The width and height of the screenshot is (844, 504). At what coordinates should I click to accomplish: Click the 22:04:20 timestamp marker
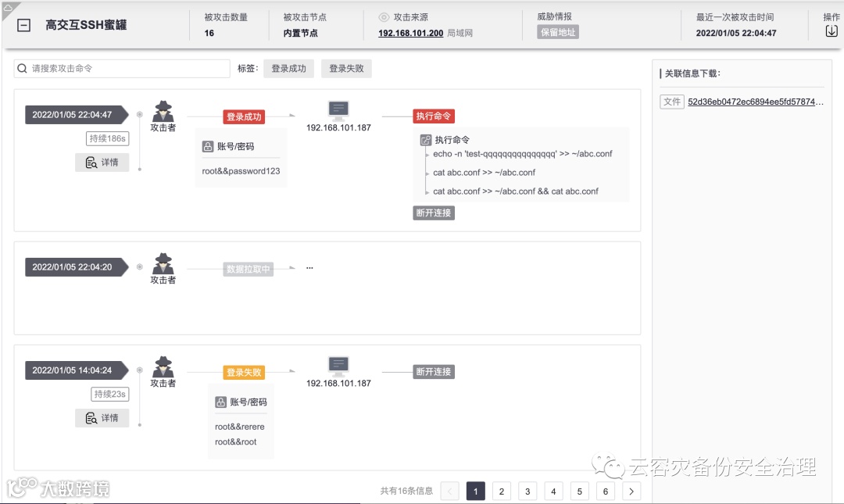[x=77, y=267]
